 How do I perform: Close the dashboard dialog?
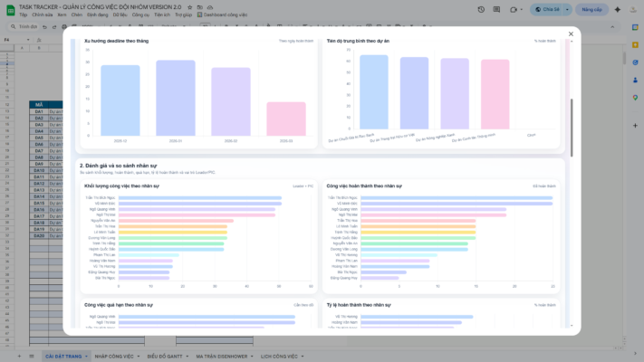[571, 34]
